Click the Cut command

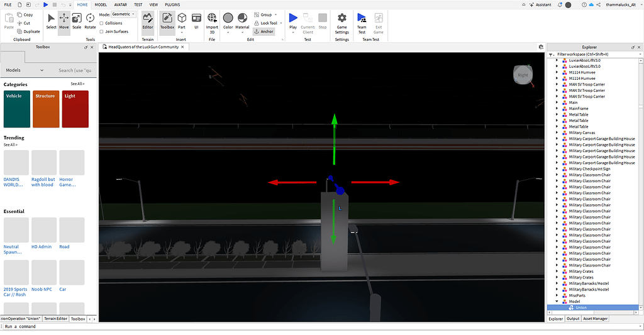pyautogui.click(x=24, y=23)
